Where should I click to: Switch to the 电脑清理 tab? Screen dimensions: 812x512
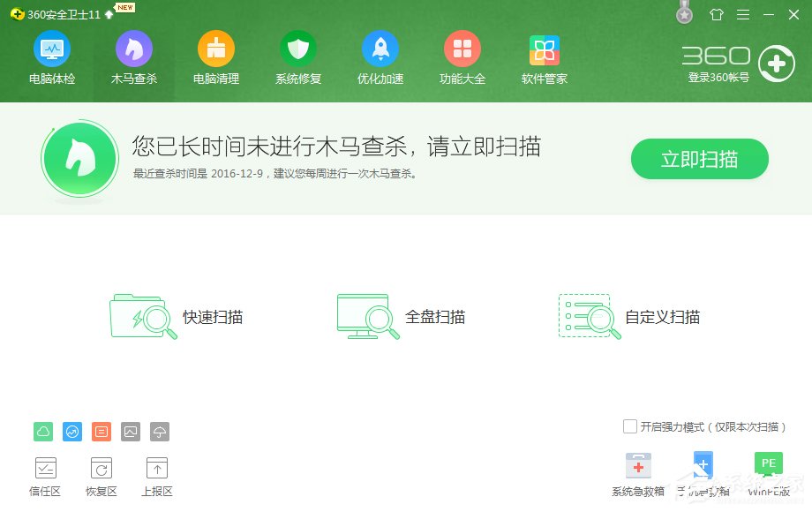(215, 57)
